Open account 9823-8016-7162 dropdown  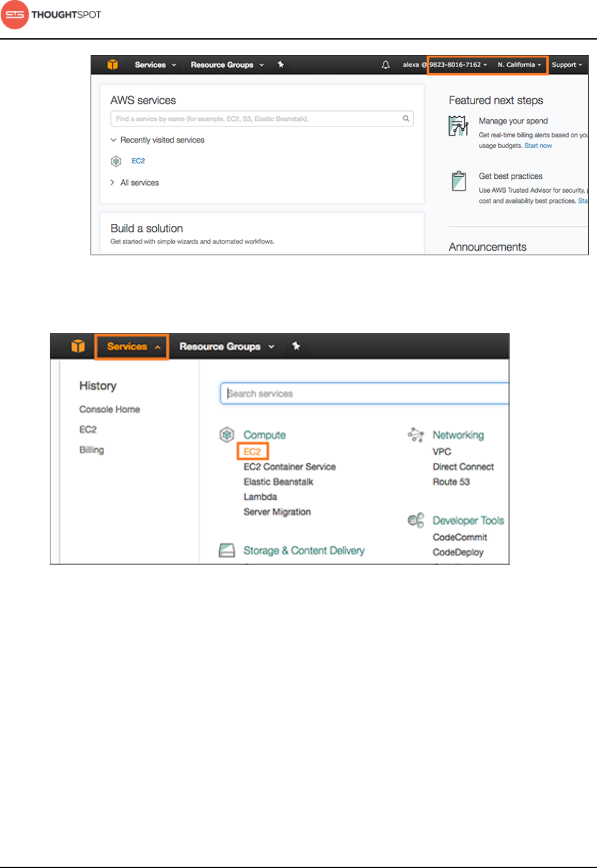pyautogui.click(x=459, y=64)
